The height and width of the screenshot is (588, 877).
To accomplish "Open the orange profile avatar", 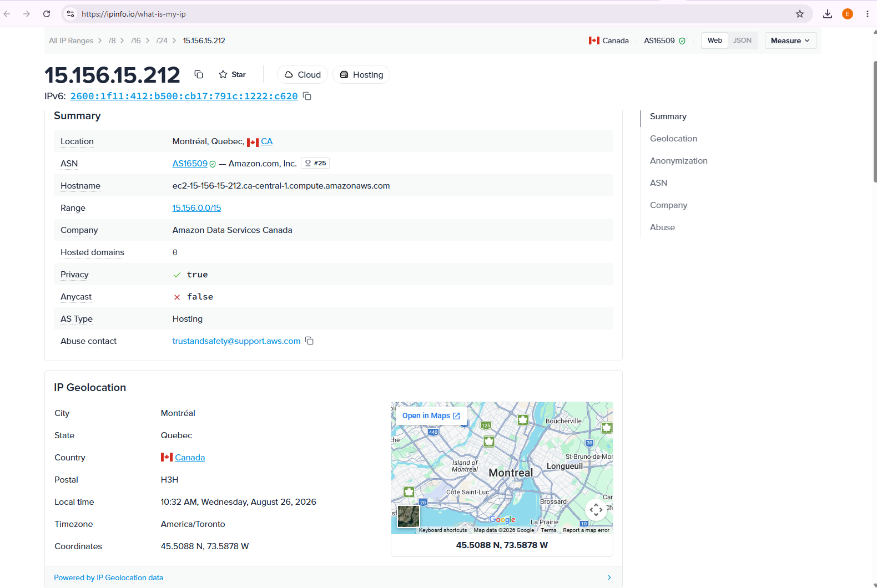I will tap(848, 14).
